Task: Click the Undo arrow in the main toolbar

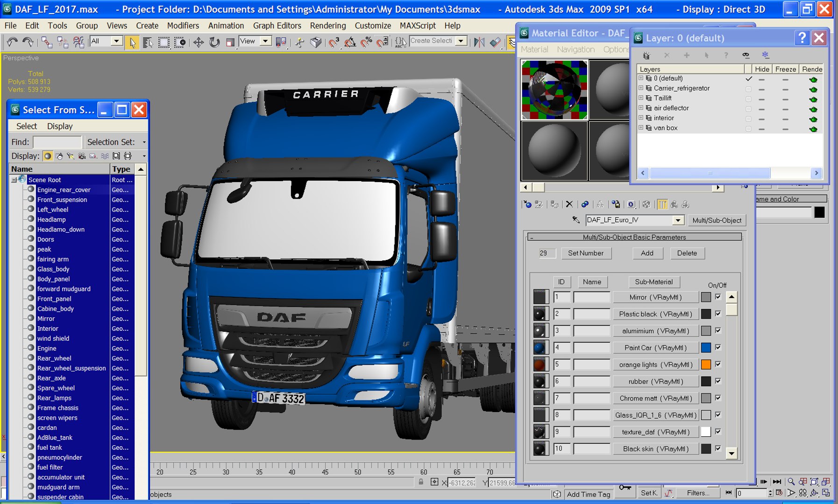Action: coord(12,42)
